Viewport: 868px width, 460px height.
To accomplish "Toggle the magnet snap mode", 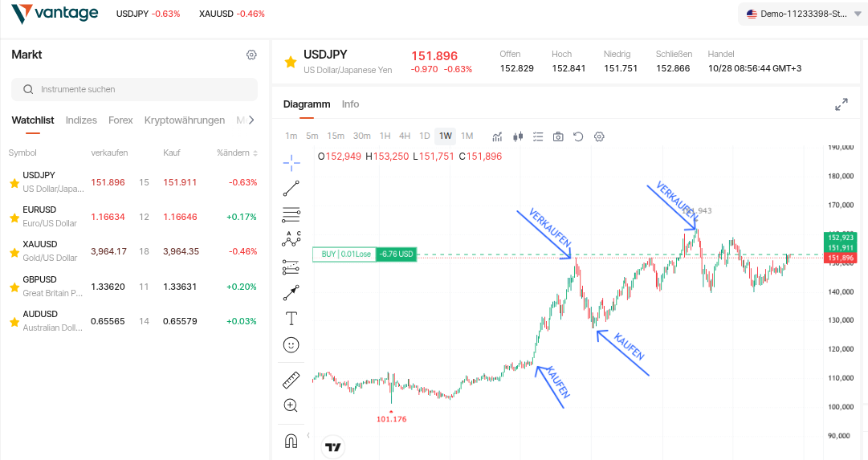I will 291,441.
